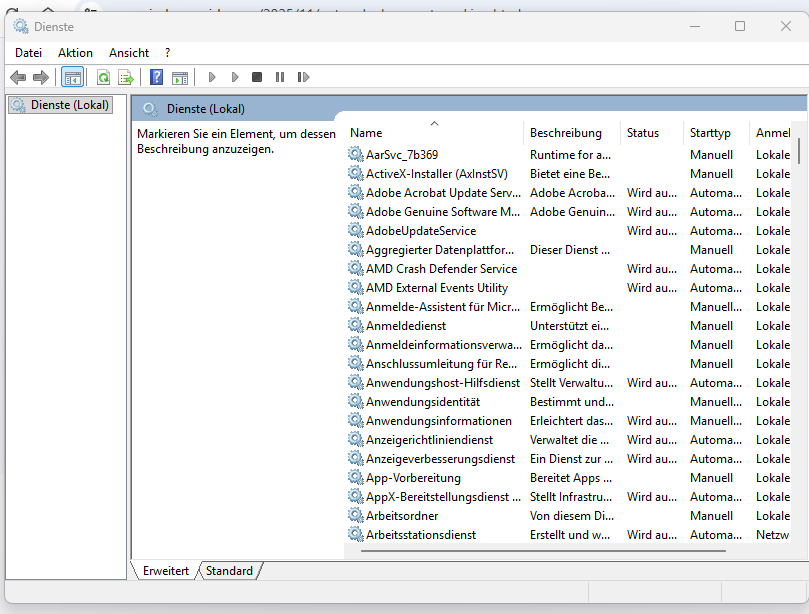
Task: Click the Stop service square icon
Action: click(257, 77)
